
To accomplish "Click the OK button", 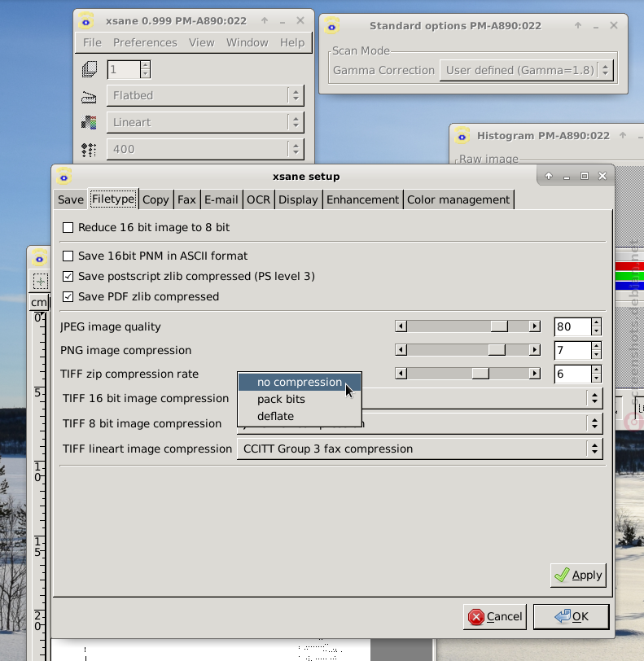I will 571,617.
